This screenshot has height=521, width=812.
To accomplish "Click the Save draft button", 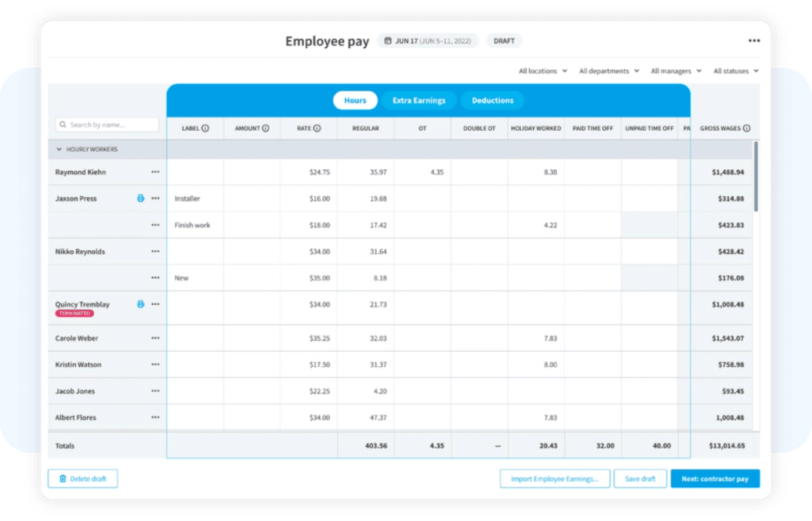I will pyautogui.click(x=640, y=478).
